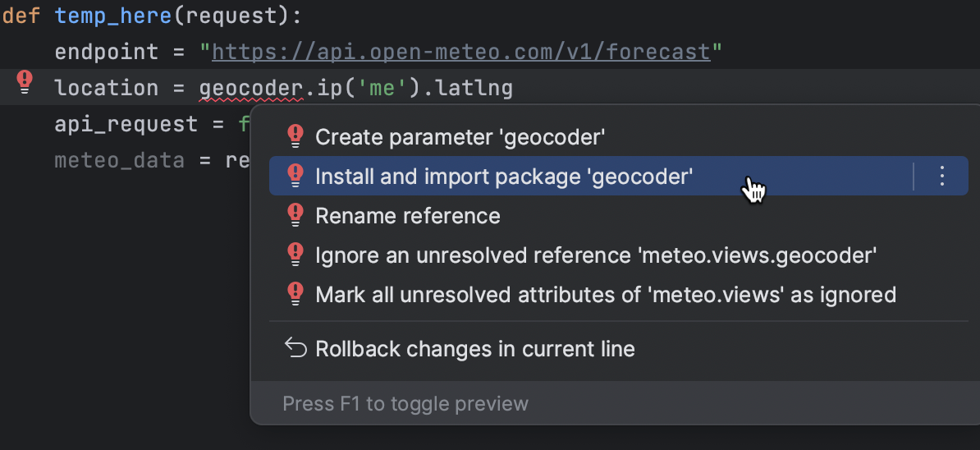This screenshot has height=450, width=980.
Task: Pick the "Rename reference" quick fix
Action: point(407,216)
